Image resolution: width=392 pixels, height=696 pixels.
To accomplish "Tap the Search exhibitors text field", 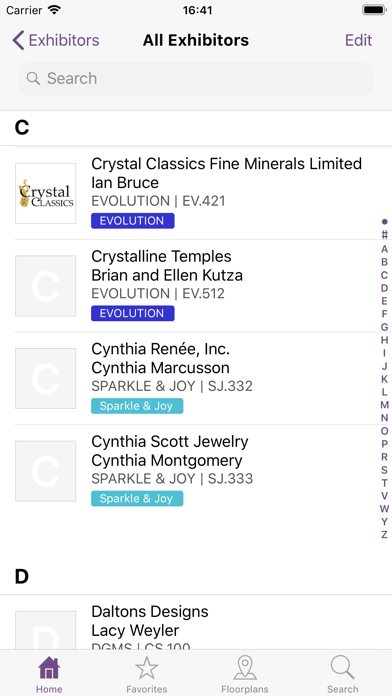I will tap(196, 79).
